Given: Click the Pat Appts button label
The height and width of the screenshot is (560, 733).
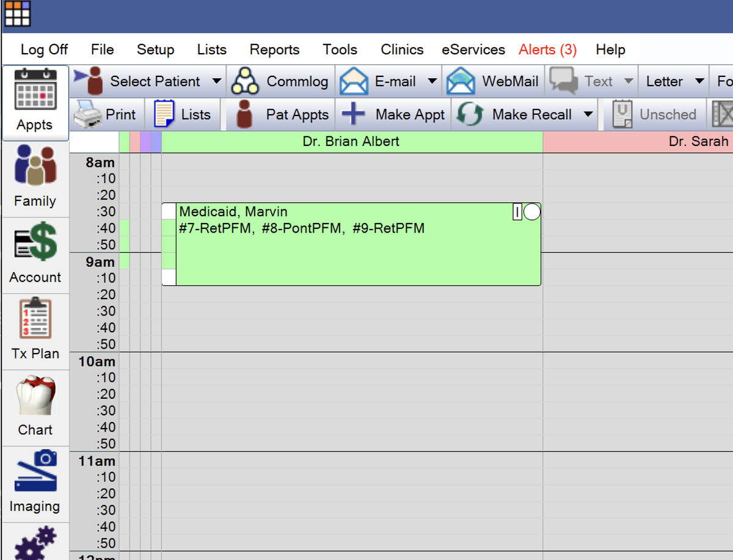Looking at the screenshot, I should pyautogui.click(x=297, y=114).
